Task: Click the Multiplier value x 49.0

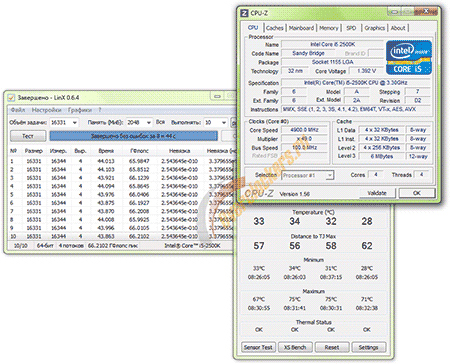Action: pos(304,139)
